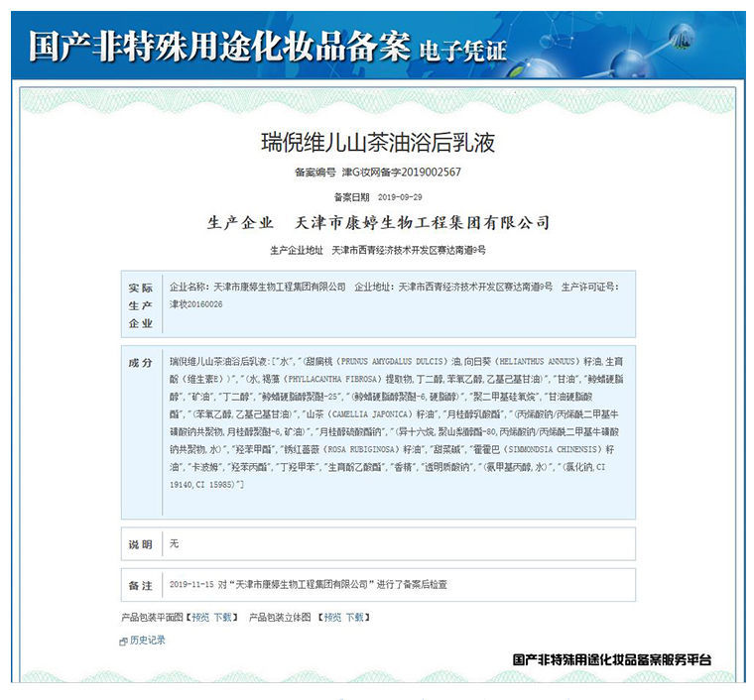Click ingredient text ROSA RUBIGINOSA
The image size is (754, 700).
(x=363, y=449)
